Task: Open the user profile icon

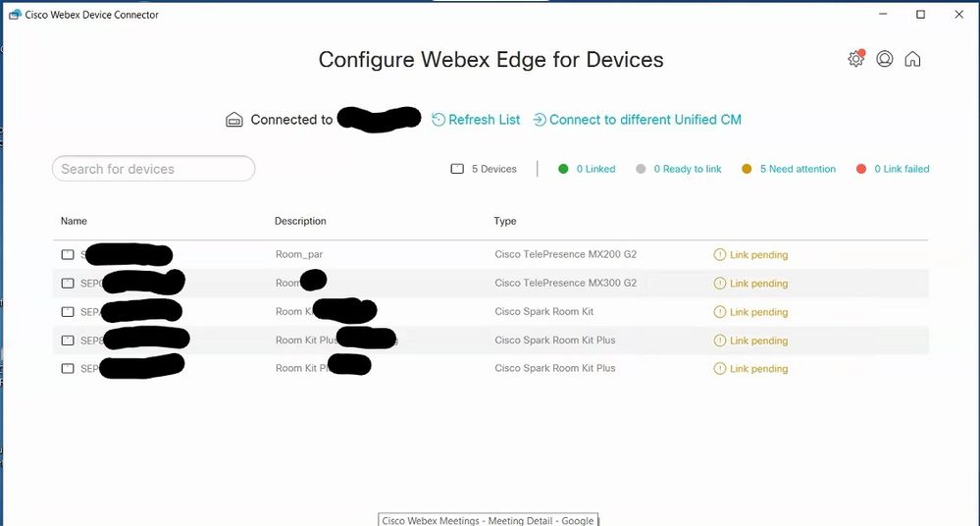Action: point(885,59)
